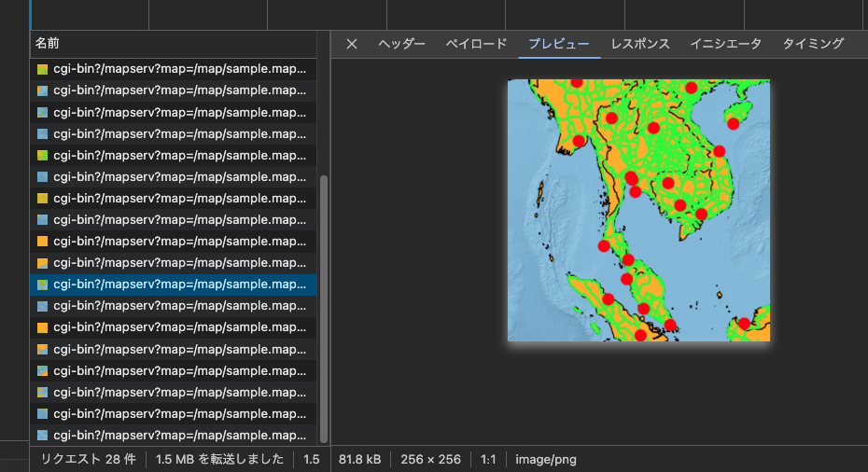Click the リクエスト 28 件 status text
This screenshot has width=868, height=472.
pyautogui.click(x=88, y=459)
